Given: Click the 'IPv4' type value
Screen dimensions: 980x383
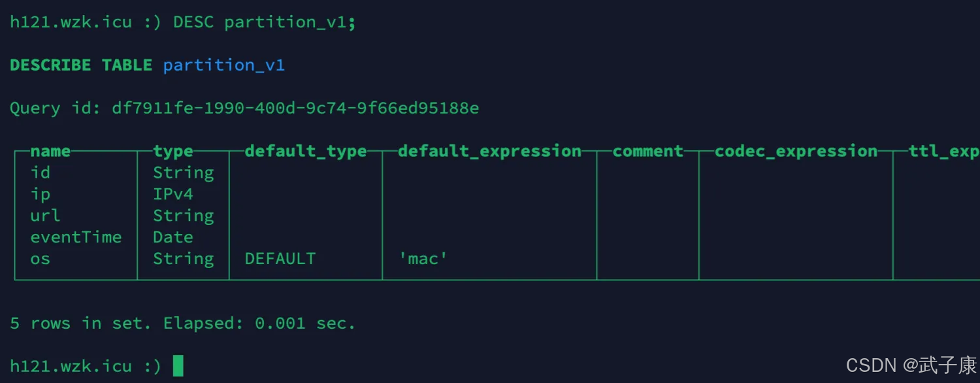Looking at the screenshot, I should (x=173, y=194).
